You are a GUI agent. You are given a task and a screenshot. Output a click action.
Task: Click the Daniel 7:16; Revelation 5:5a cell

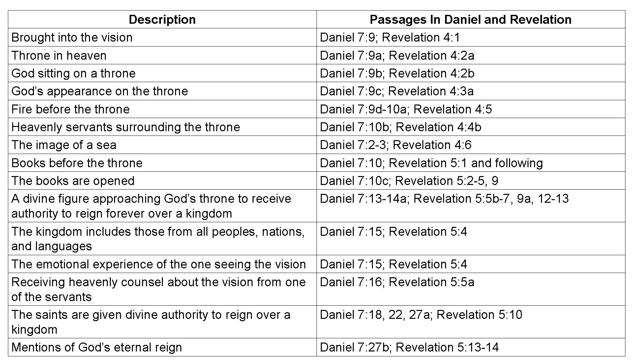(397, 282)
